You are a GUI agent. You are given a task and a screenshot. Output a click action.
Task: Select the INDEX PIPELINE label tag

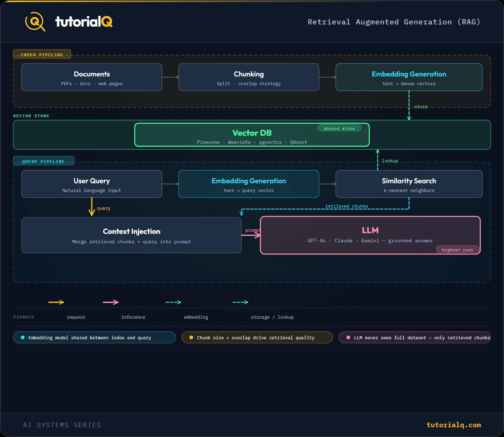(x=42, y=54)
